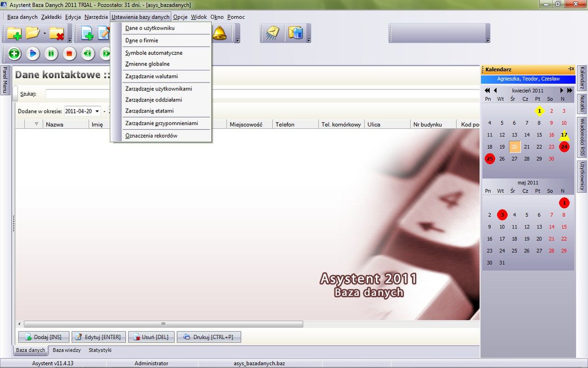Click the add new record document icon
Viewport: 588px width, 368px height.
(87, 33)
